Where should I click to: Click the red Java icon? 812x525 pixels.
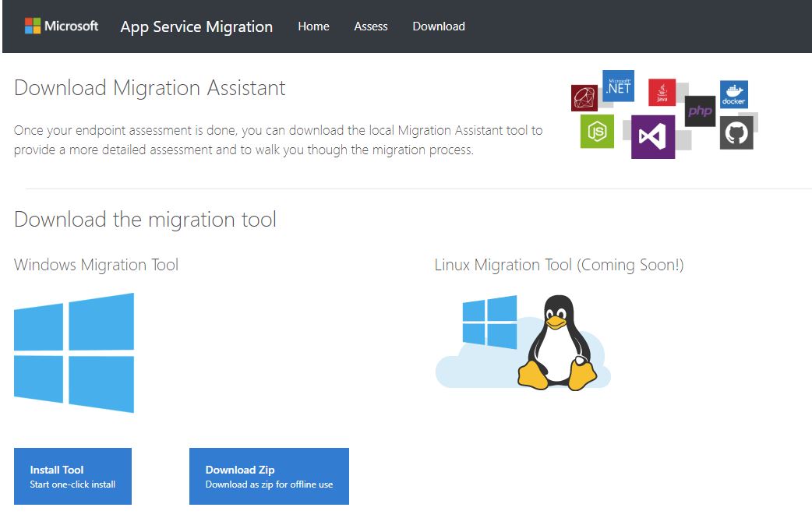[662, 92]
